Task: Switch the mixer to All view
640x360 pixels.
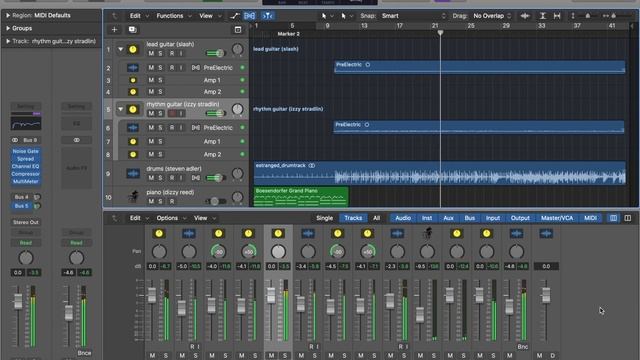Action: [376, 218]
